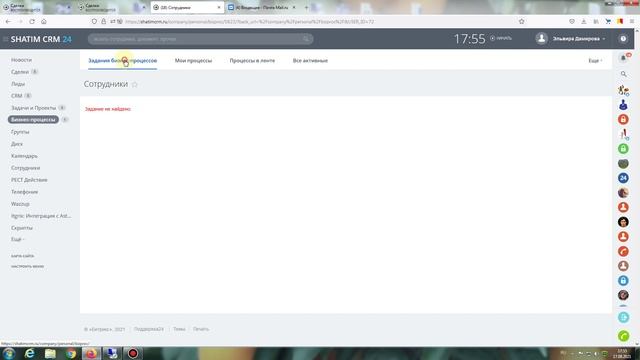Open Все активные tab
640x360 pixels.
pos(310,60)
